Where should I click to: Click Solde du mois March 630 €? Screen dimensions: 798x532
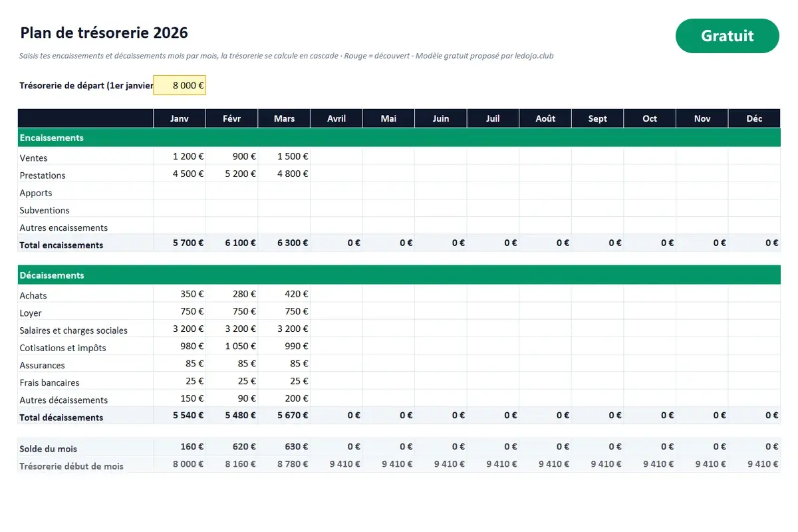(x=284, y=447)
